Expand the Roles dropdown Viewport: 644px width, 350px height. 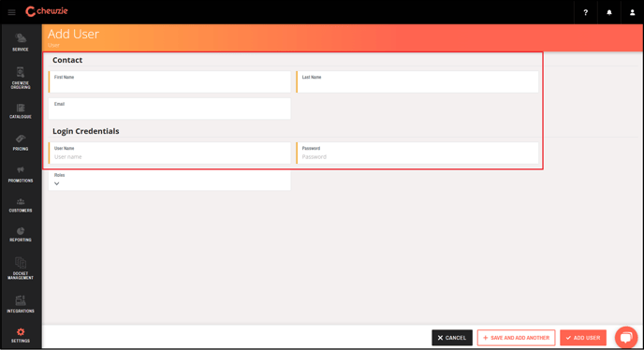click(x=169, y=180)
